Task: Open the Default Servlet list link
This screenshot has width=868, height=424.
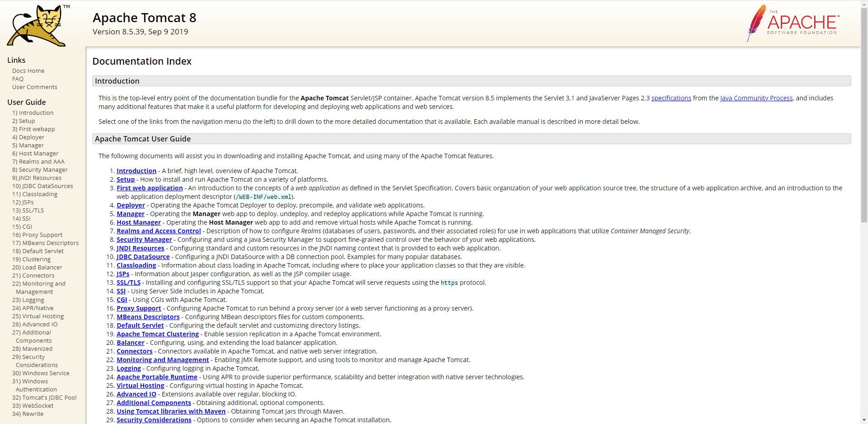Action: click(x=140, y=325)
